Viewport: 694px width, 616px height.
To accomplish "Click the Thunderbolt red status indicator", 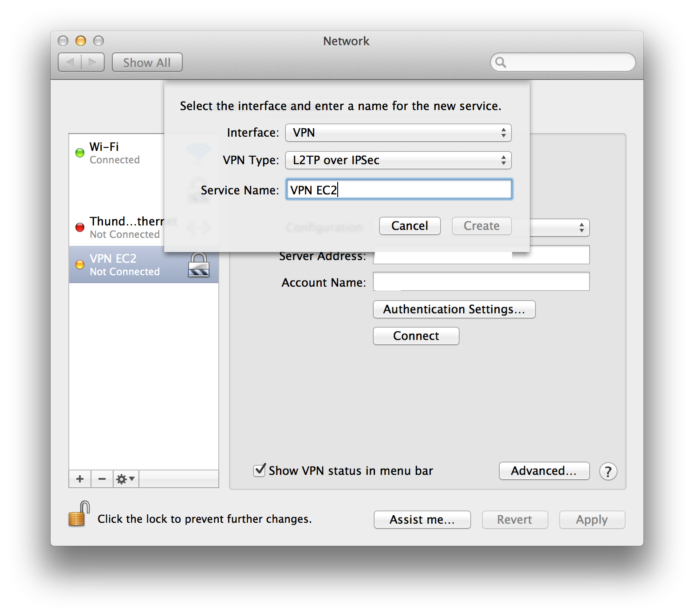I will coord(80,228).
